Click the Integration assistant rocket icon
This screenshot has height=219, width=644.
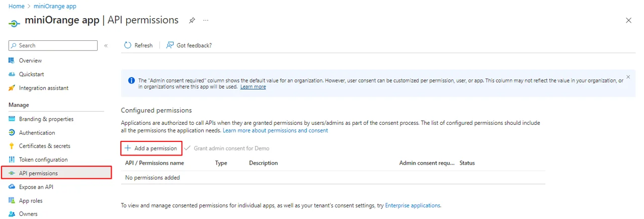tap(12, 88)
